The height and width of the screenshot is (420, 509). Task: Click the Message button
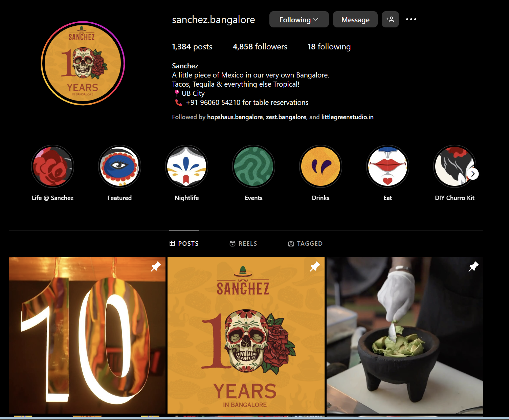[355, 19]
